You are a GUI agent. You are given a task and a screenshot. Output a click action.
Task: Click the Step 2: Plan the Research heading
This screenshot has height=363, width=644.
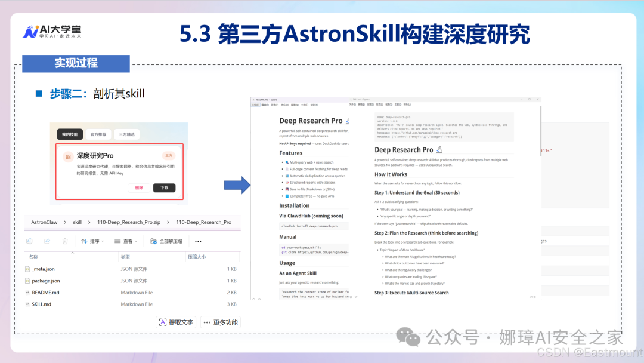click(x=426, y=233)
